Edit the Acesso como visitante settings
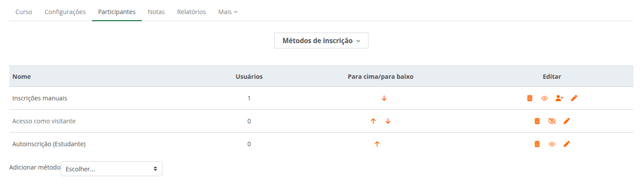The height and width of the screenshot is (181, 644). coord(567,121)
